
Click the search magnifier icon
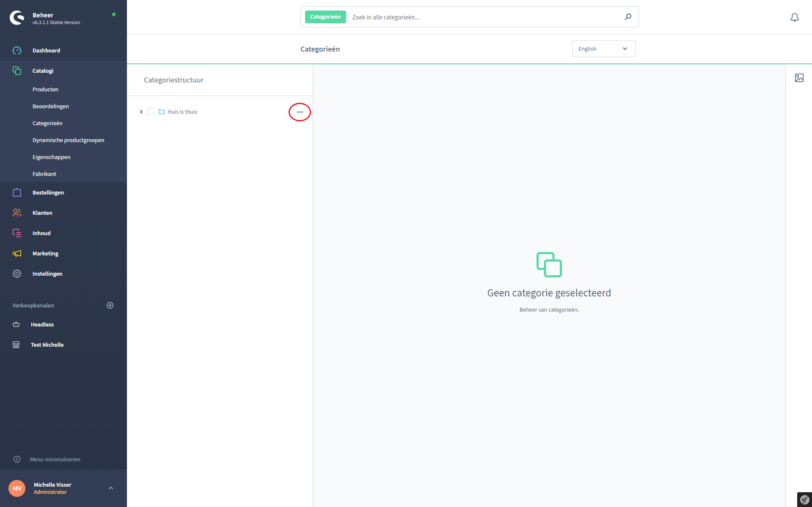point(628,17)
